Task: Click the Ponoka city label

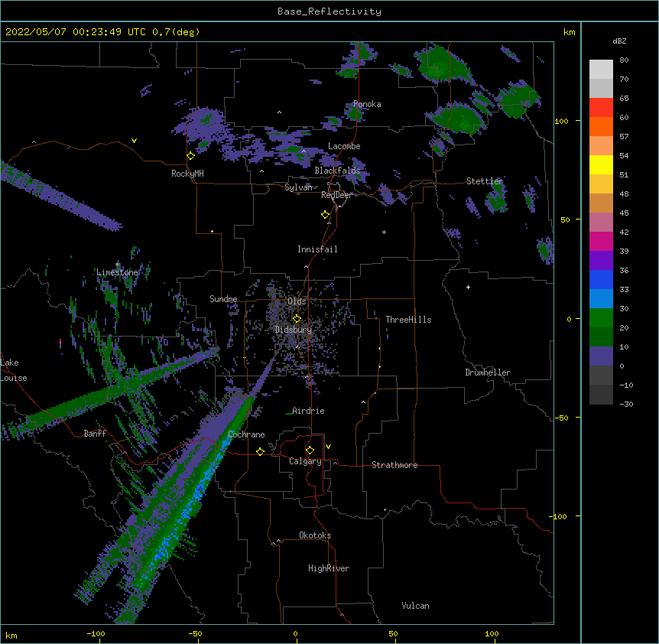Action: pos(367,104)
